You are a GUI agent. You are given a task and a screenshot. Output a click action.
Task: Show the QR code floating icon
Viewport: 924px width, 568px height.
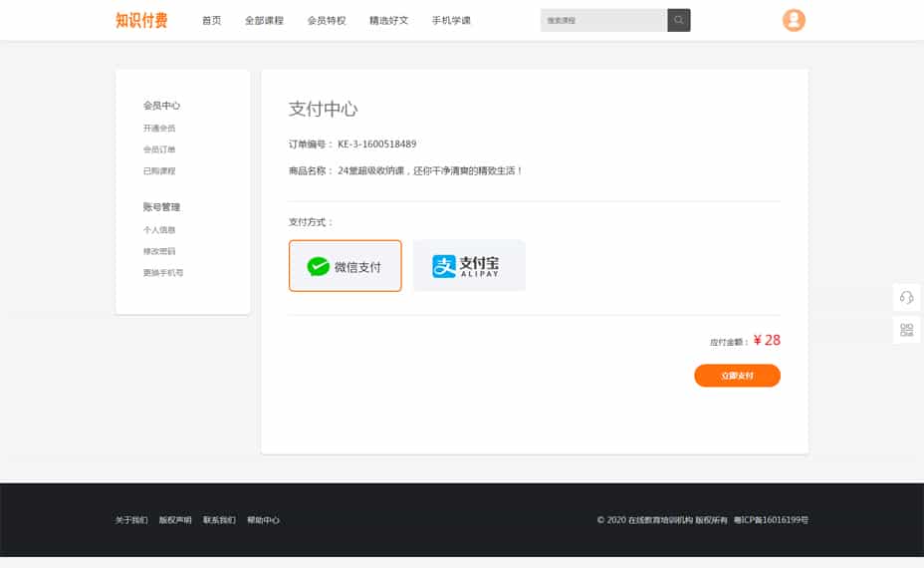(x=906, y=330)
